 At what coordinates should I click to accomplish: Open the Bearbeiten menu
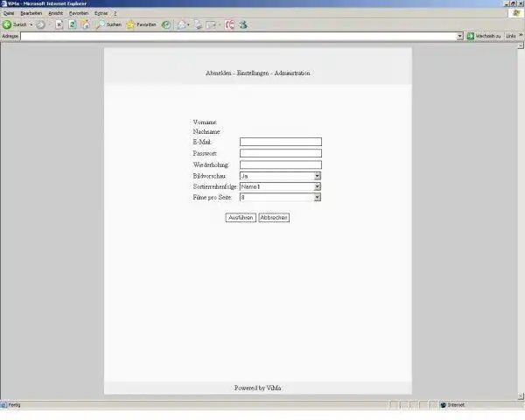coord(31,13)
